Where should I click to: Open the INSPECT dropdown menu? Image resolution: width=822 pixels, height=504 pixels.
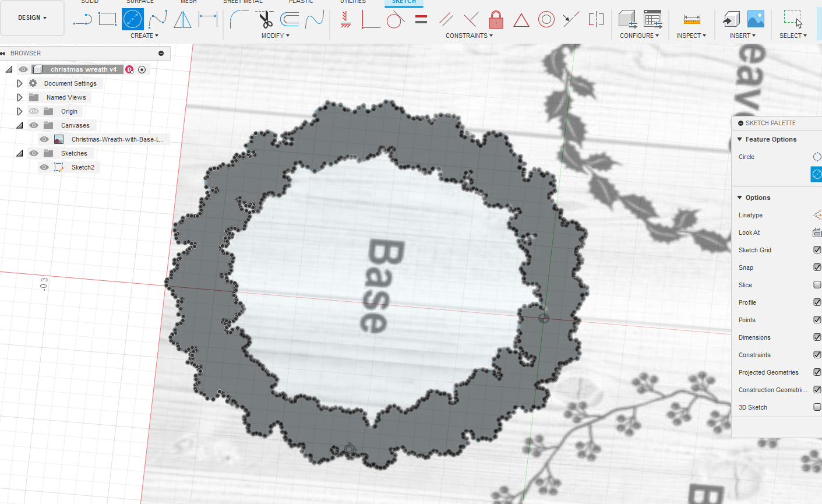(691, 36)
